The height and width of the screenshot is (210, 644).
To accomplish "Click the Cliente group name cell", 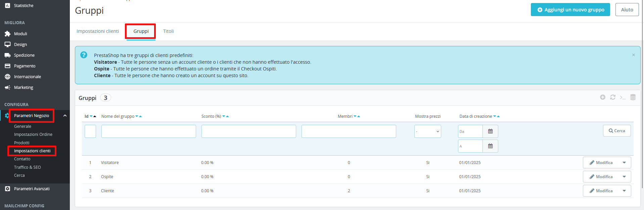I will 107,191.
